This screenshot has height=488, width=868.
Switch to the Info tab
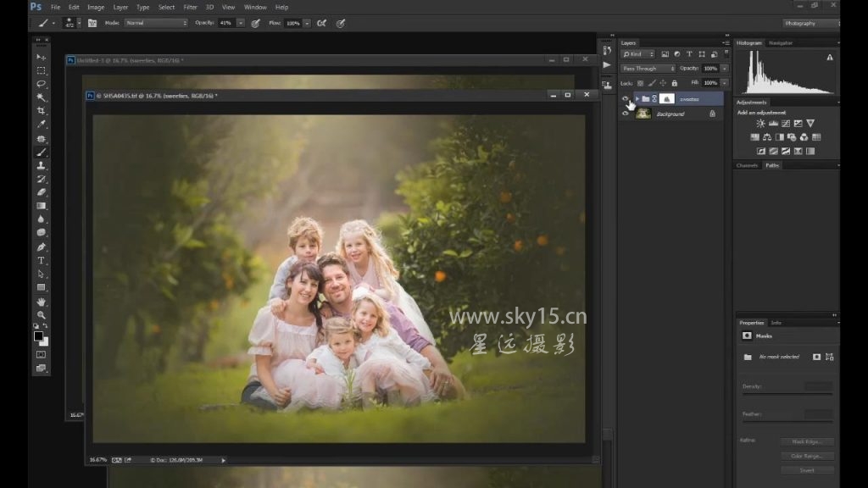[x=776, y=323]
